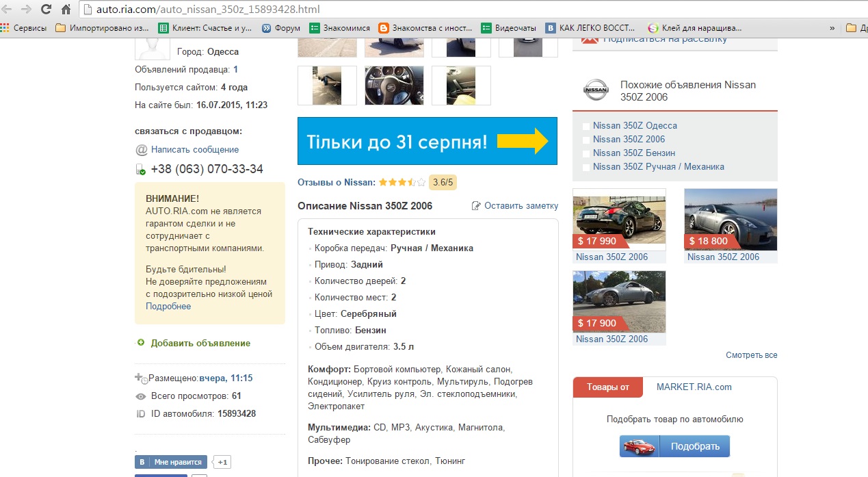Open the browser home page icon
Screen dimensions: 868x477
coord(66,10)
